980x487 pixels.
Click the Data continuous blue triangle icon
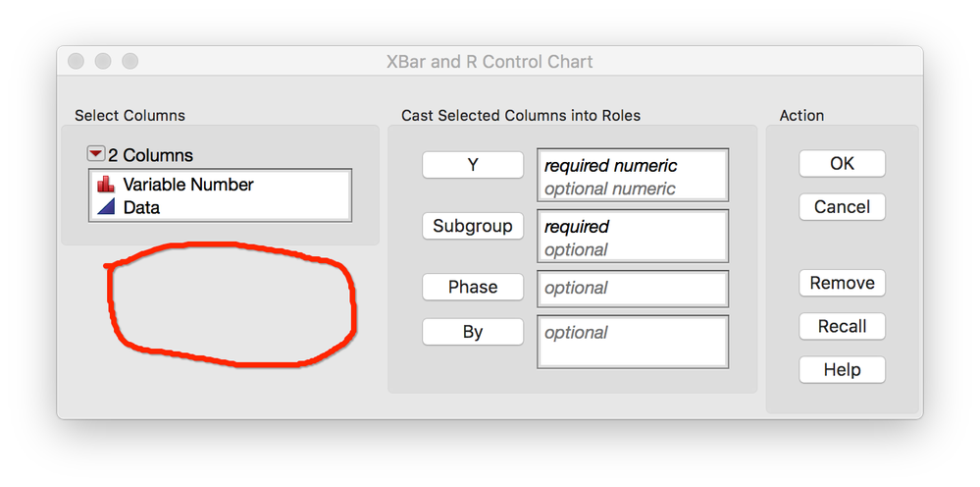[x=106, y=207]
